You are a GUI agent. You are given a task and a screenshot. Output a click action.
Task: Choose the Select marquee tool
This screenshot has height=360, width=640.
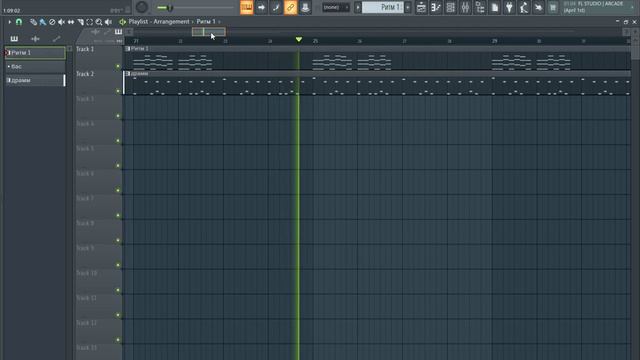89,22
